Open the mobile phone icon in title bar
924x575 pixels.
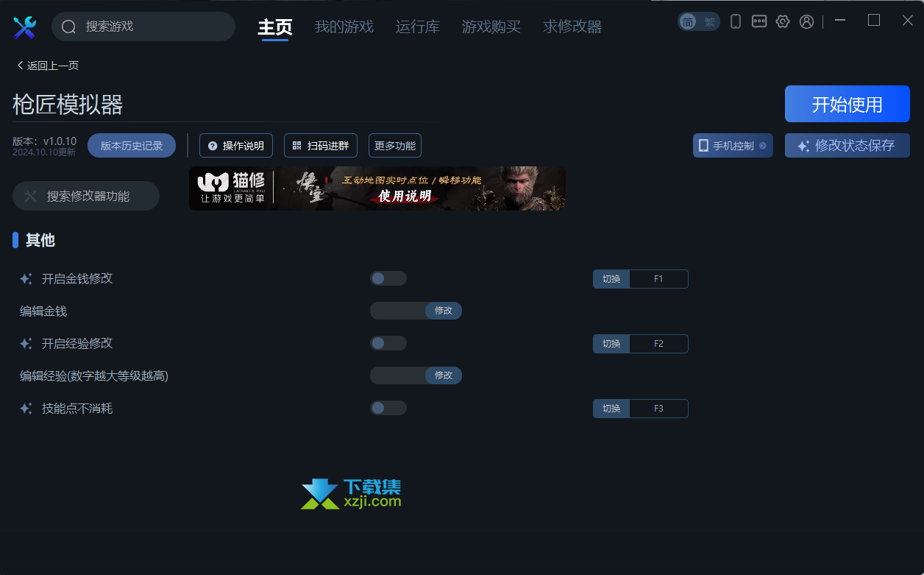[x=736, y=21]
